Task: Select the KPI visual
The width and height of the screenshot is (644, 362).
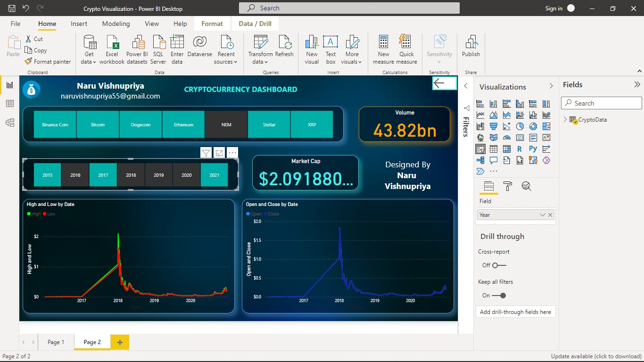Action: click(546, 138)
